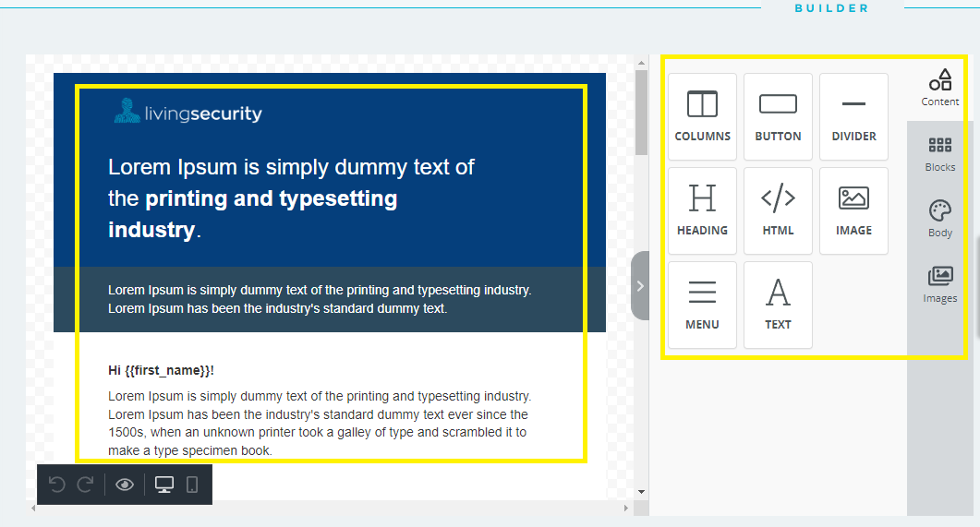Screen dimensions: 980x527
Task: Open the Content tab
Action: pyautogui.click(x=939, y=88)
